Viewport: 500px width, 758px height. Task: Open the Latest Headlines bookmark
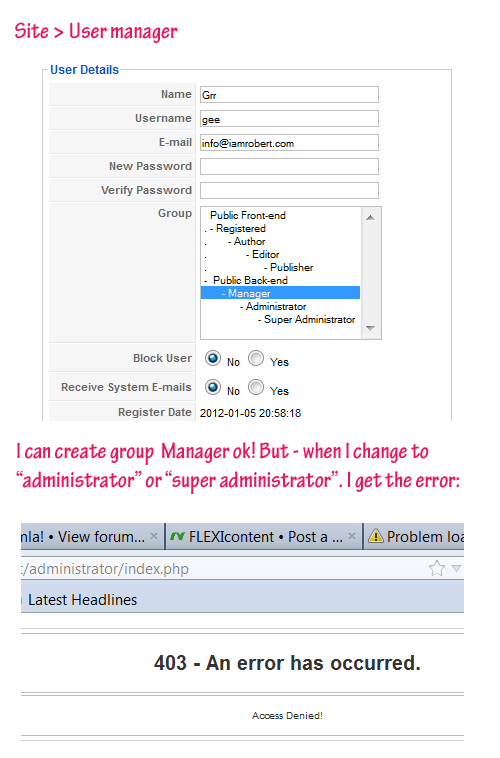click(82, 600)
